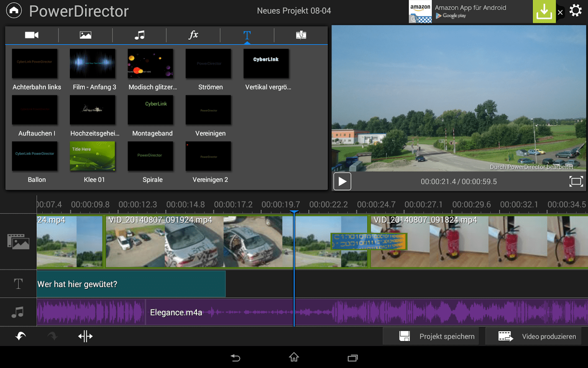Select the title text tab
Image resolution: width=588 pixels, height=368 pixels.
(247, 35)
